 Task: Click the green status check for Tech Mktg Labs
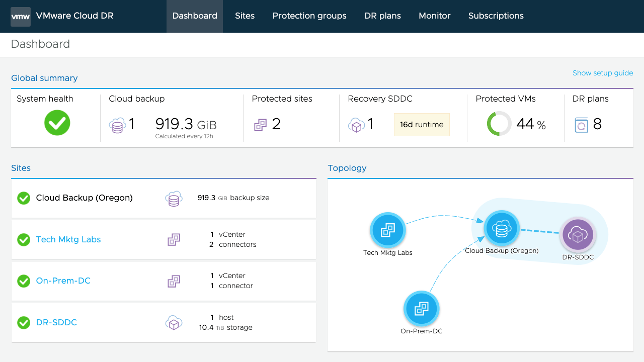coord(24,240)
